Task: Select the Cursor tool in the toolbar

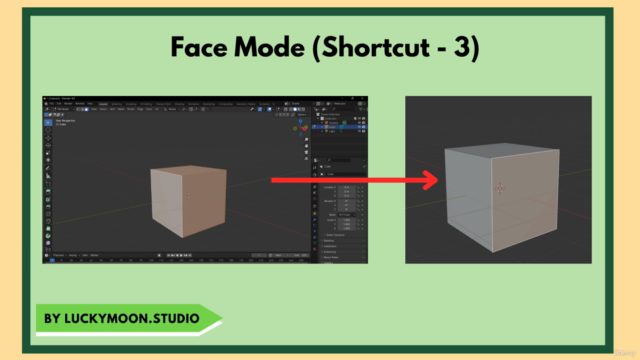Action: pyautogui.click(x=48, y=130)
